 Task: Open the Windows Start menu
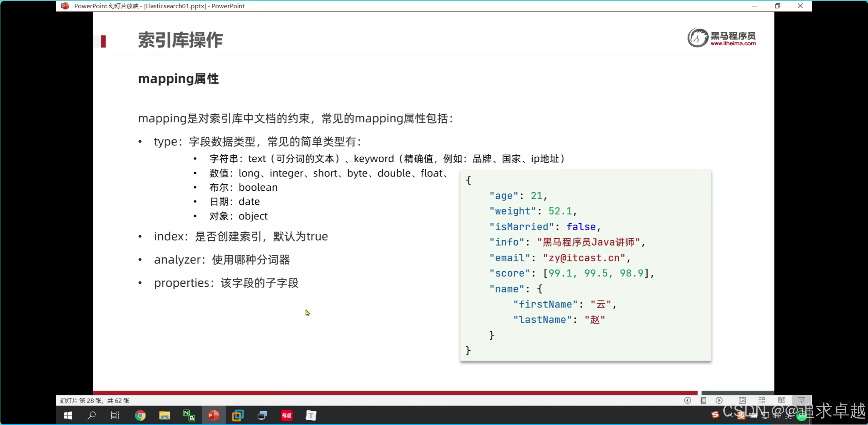point(68,415)
